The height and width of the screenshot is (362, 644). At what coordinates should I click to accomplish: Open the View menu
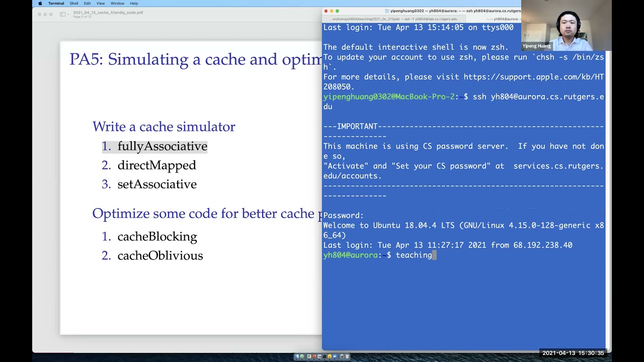pos(101,3)
